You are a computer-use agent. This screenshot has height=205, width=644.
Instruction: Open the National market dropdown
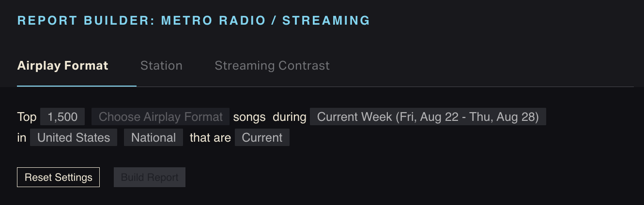click(x=153, y=138)
